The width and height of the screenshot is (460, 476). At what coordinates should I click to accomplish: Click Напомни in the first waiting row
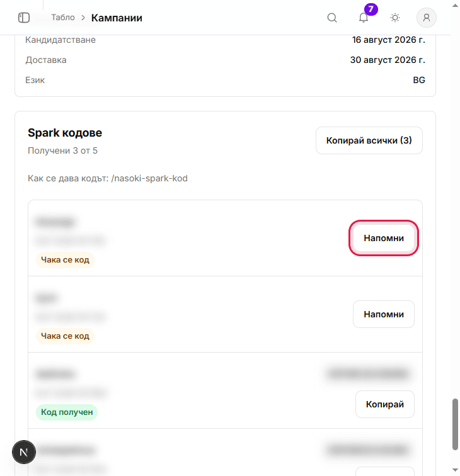pyautogui.click(x=383, y=238)
